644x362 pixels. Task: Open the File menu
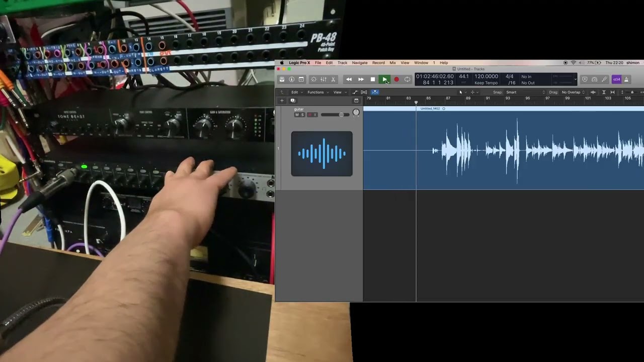point(318,63)
